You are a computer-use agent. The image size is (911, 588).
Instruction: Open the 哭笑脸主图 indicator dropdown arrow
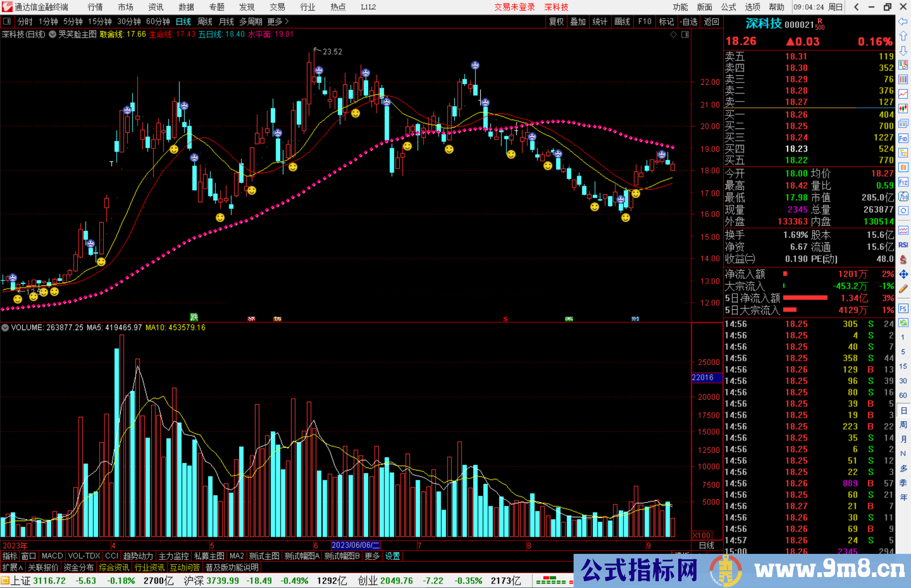click(x=52, y=35)
